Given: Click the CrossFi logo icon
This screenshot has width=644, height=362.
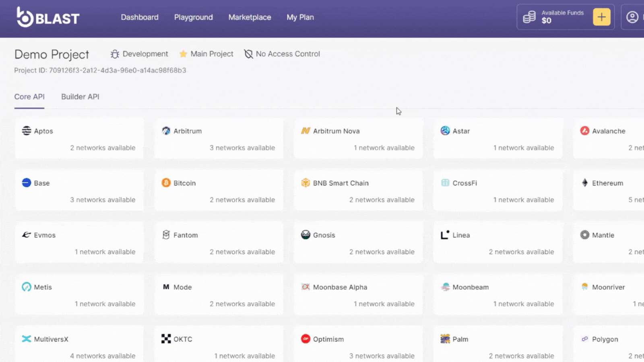Looking at the screenshot, I should pyautogui.click(x=445, y=183).
